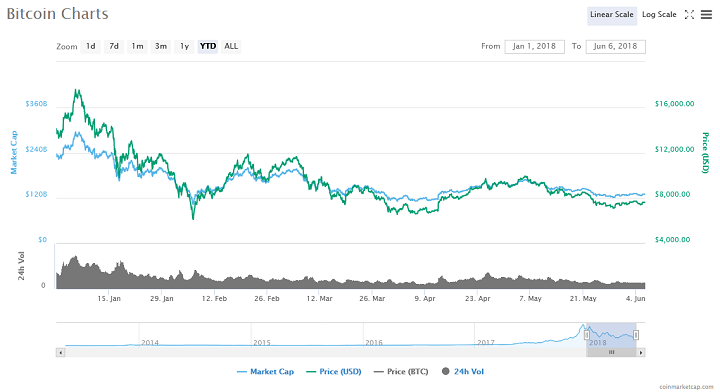The image size is (720, 392).
Task: Set zoom range to 1m
Action: (x=137, y=46)
